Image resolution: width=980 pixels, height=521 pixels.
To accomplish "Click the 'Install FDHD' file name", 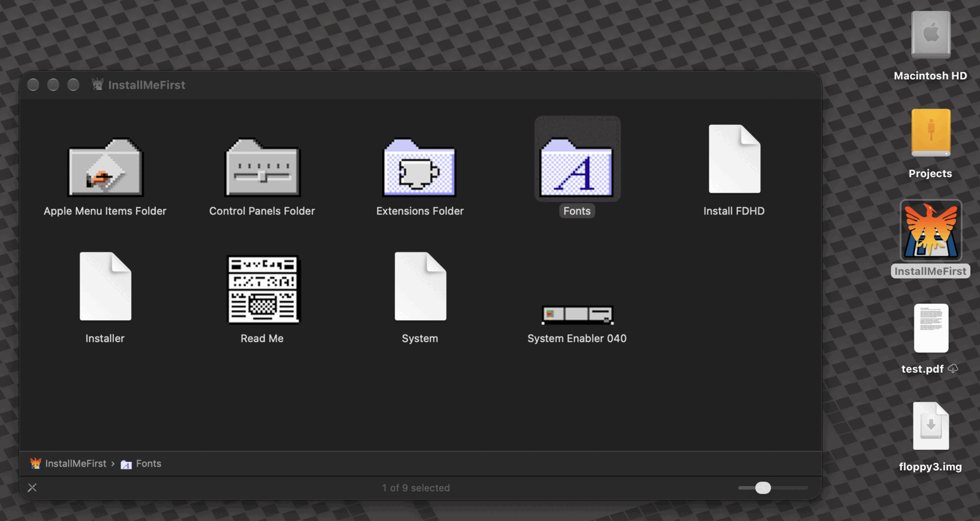I will tap(734, 211).
